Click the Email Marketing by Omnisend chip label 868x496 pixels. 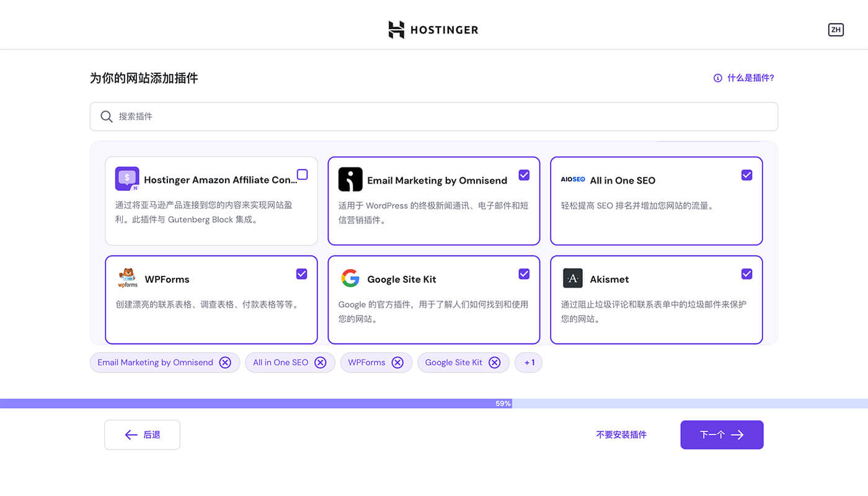[x=155, y=363]
